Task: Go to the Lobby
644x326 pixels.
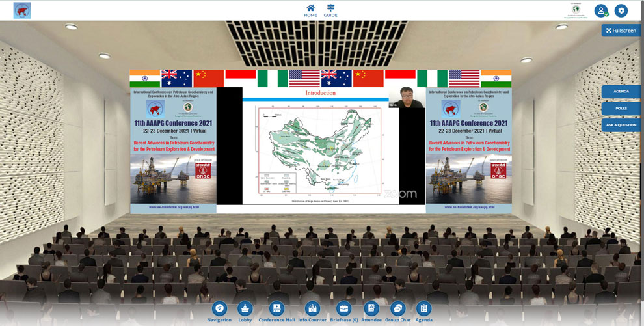Action: coord(245,312)
